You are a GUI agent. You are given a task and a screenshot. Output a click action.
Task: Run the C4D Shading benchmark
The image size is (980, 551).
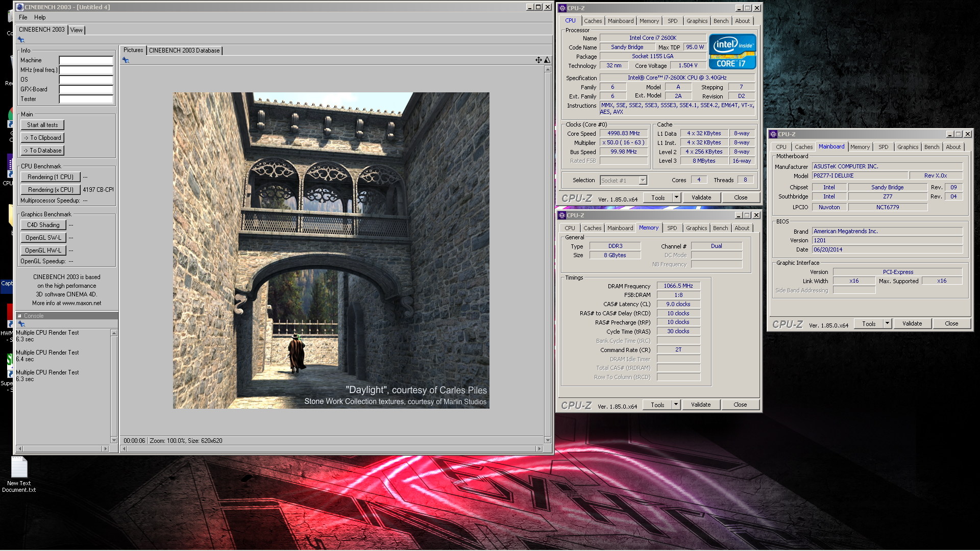(43, 225)
